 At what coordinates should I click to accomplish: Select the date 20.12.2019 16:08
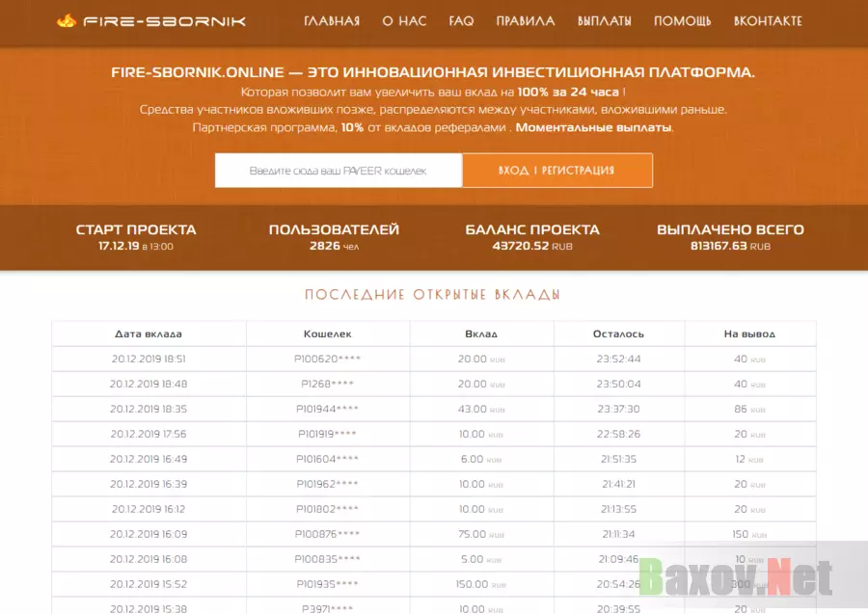149,559
